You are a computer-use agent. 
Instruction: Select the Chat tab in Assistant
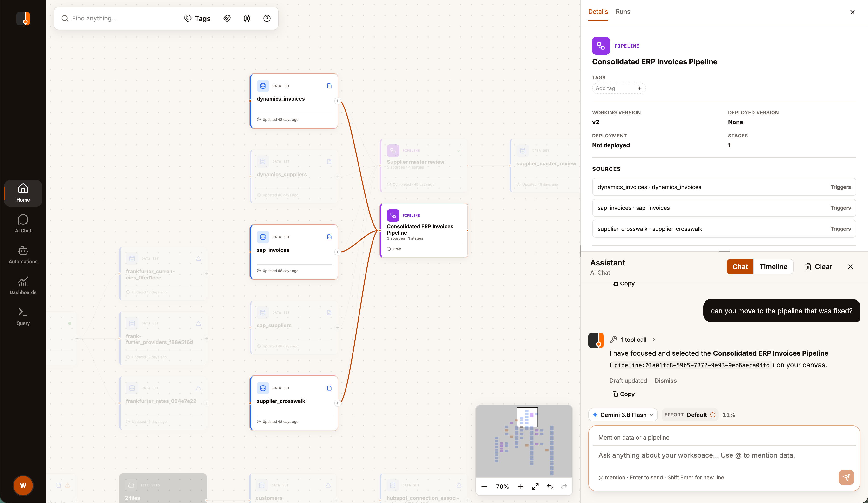click(740, 267)
